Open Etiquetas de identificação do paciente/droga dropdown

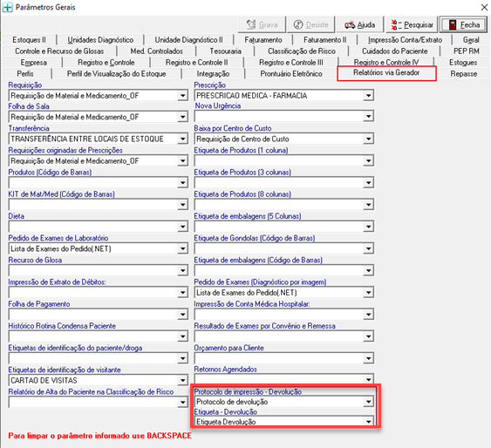(182, 358)
